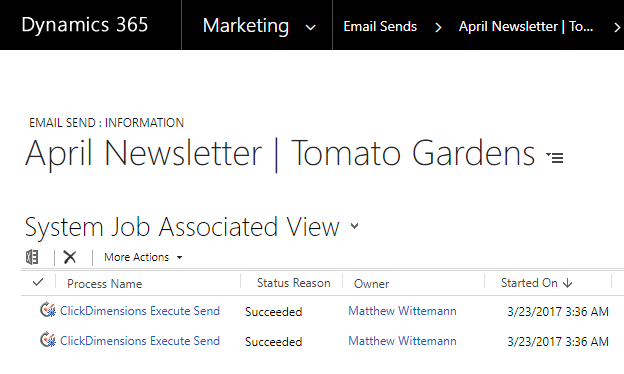Expand the chevron after Email Sends
Viewport: 624px width, 374px height.
click(438, 27)
